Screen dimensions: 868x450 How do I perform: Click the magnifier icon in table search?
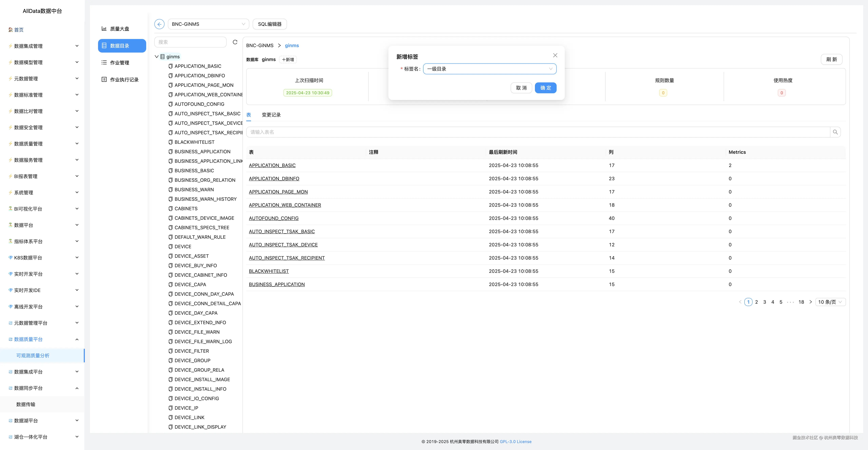point(835,132)
